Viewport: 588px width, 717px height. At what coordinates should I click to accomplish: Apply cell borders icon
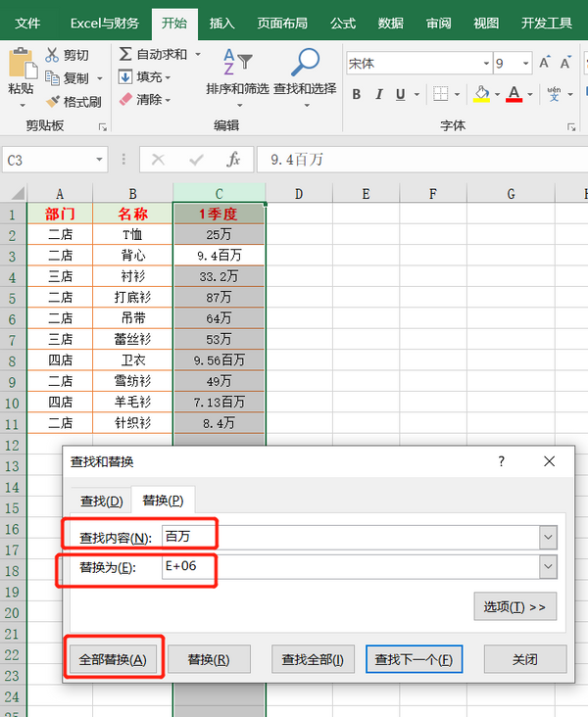(x=440, y=94)
